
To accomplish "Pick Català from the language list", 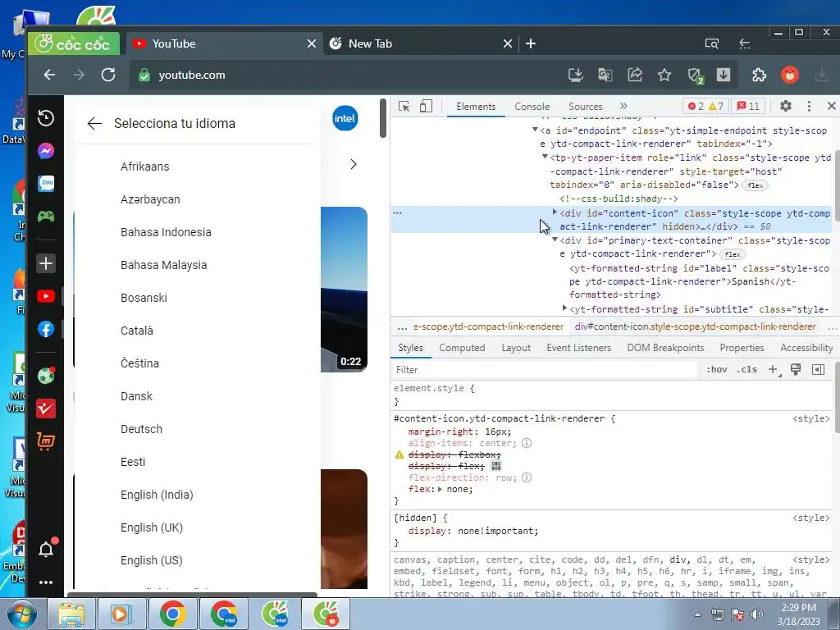I will 137,331.
